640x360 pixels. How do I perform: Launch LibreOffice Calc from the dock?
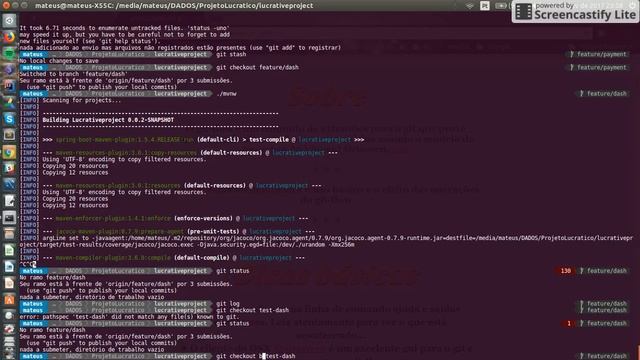pyautogui.click(x=9, y=250)
